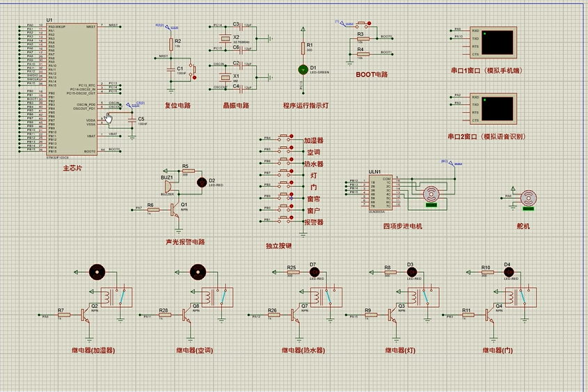The height and width of the screenshot is (392, 588).
Task: Select the relay above transistor Q8
Action: (x=218, y=297)
